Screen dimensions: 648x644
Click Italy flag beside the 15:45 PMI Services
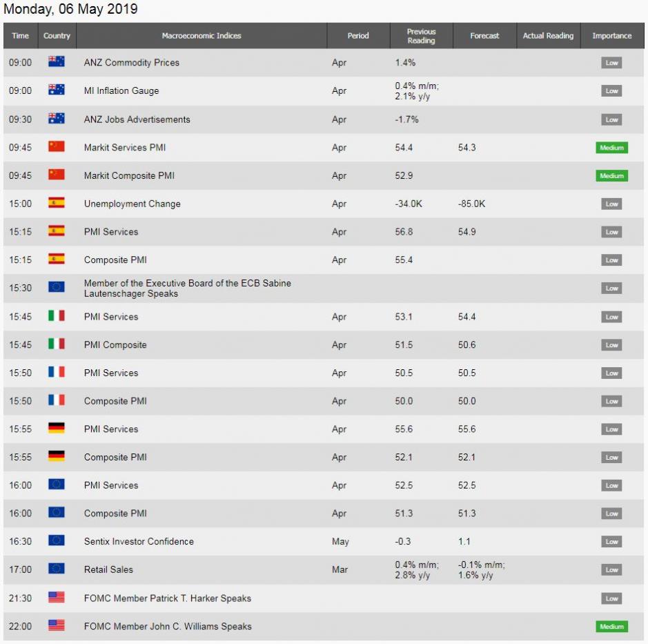57,316
